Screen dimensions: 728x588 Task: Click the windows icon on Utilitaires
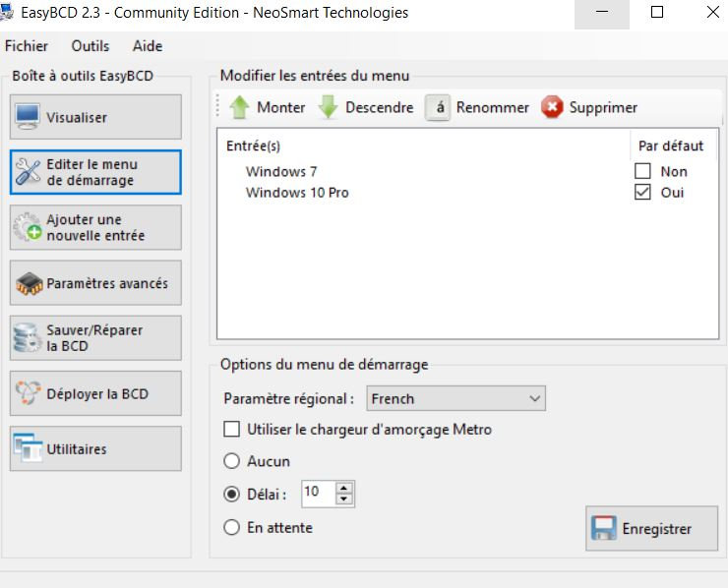click(28, 447)
